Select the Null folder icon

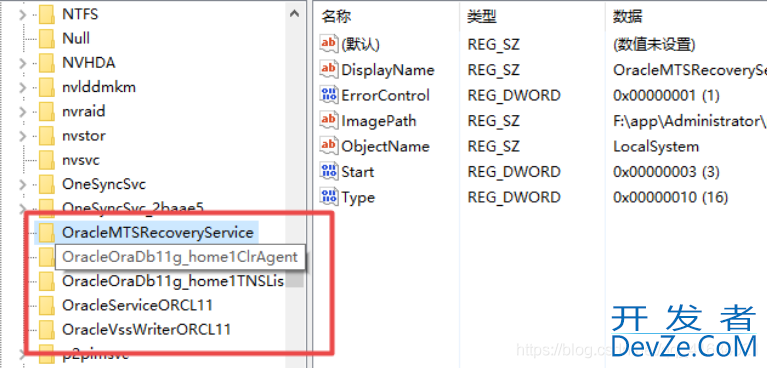point(47,38)
